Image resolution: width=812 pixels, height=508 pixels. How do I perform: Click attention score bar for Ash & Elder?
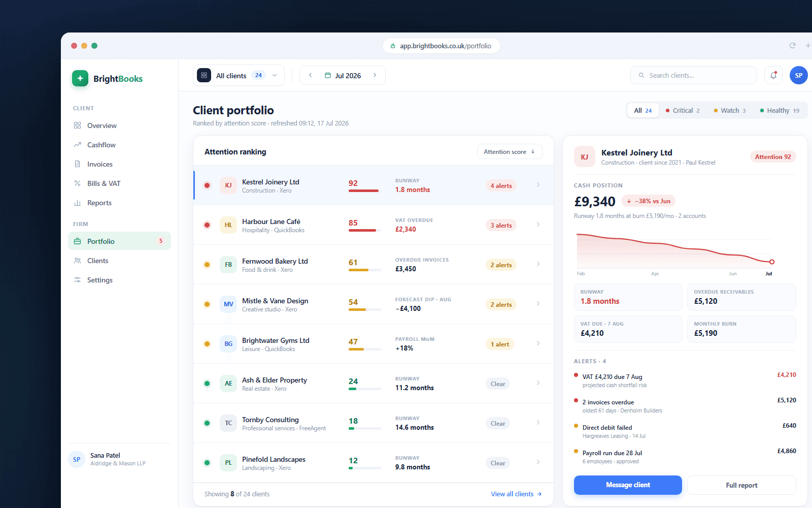364,389
